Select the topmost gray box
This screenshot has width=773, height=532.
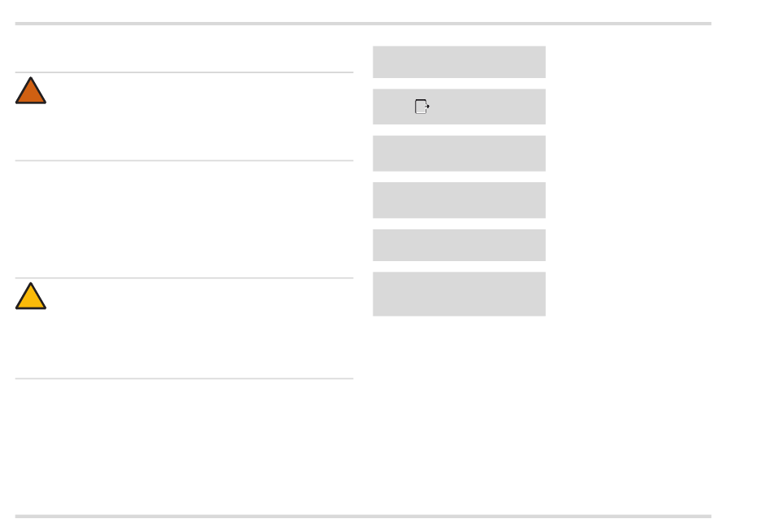coord(459,62)
